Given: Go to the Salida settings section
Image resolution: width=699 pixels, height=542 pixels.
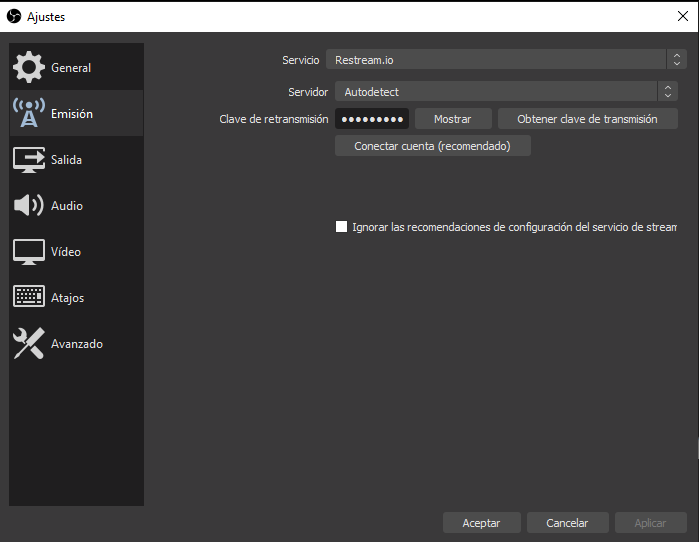Looking at the screenshot, I should point(76,160).
